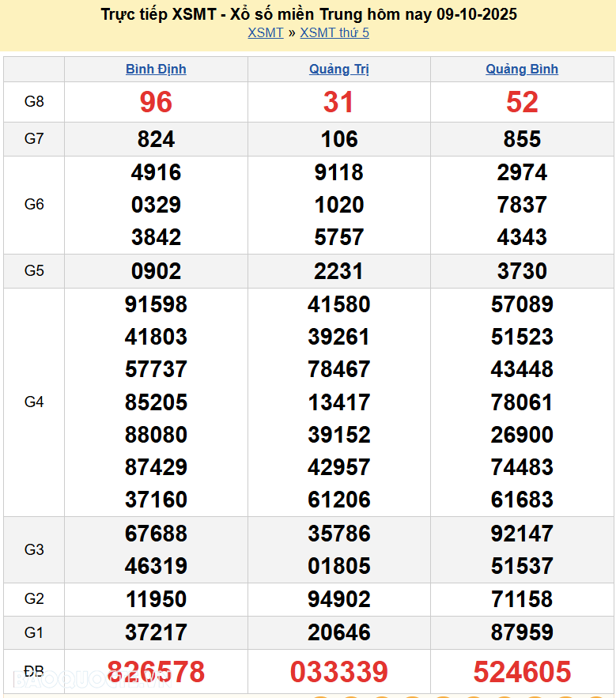Click the Quảng Trị G1 number 20646
Image resolution: width=616 pixels, height=698 pixels.
click(339, 632)
